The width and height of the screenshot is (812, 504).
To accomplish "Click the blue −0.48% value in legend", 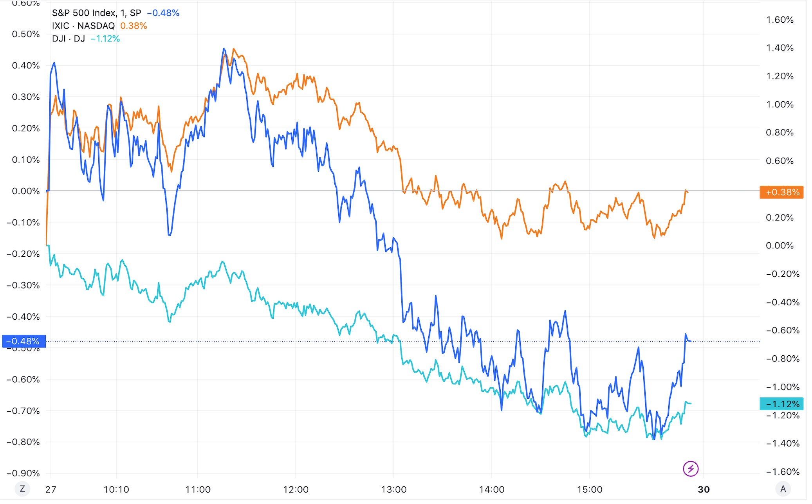I will pos(163,13).
